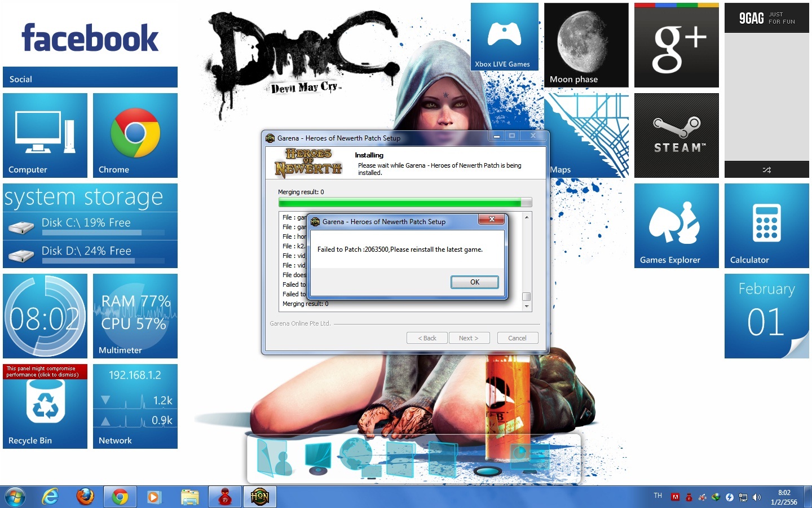Open Windows Explorer folder on the taskbar
812x508 pixels.
coord(190,497)
